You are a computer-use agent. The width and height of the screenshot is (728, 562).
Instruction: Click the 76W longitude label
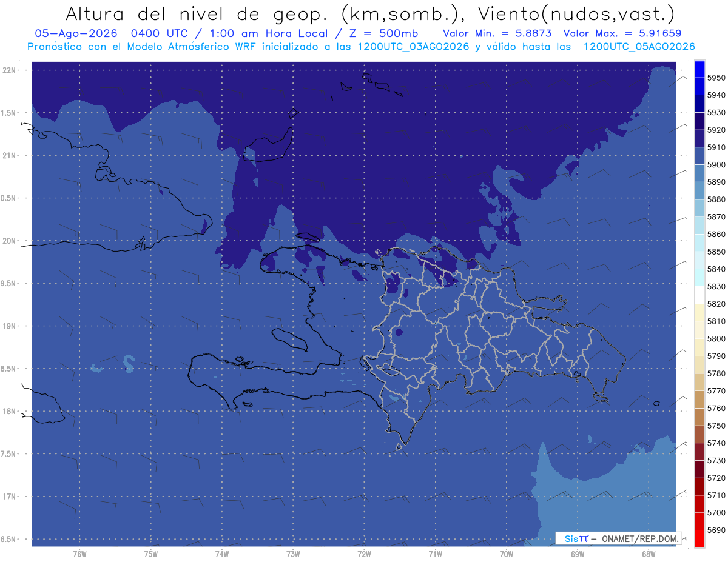pos(79,554)
